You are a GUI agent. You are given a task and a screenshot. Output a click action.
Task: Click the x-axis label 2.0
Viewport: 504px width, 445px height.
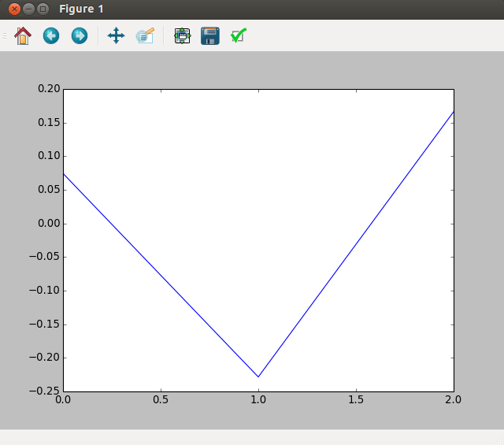[454, 399]
